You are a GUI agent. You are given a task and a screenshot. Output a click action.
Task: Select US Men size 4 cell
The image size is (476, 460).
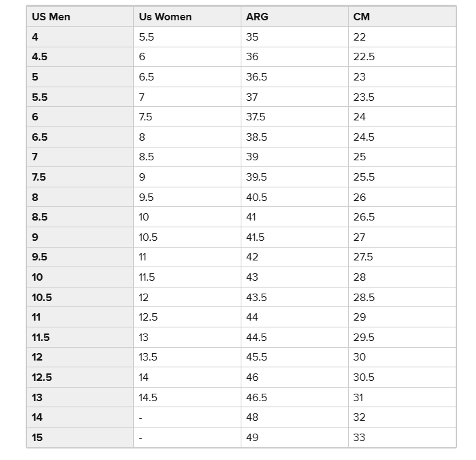[x=80, y=37]
